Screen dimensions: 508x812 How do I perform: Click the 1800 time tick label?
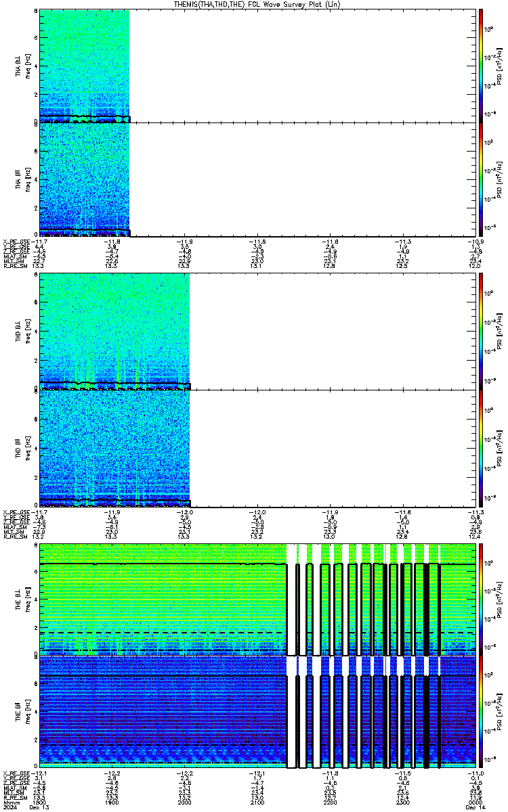point(39,802)
